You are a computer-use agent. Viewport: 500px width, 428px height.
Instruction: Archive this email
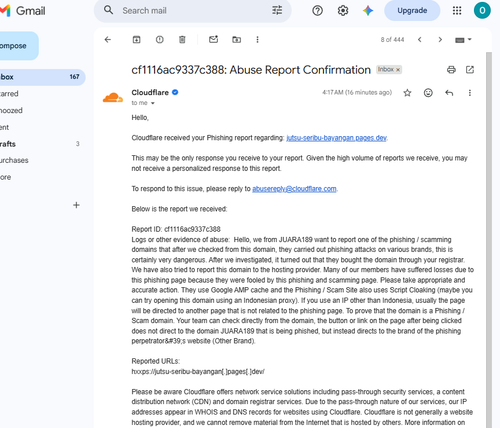(x=137, y=40)
